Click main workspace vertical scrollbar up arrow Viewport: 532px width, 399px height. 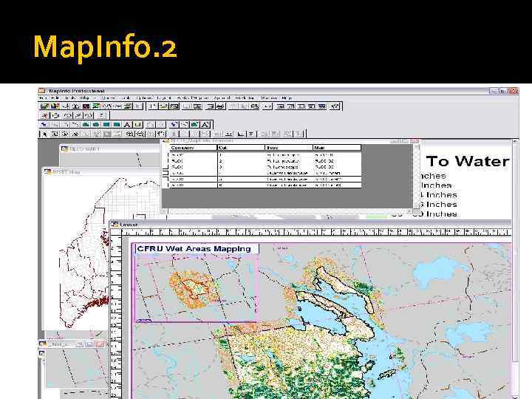tap(516, 142)
